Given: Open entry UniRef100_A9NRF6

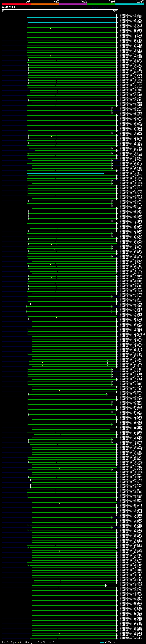Looking at the screenshot, I should click(131, 50).
